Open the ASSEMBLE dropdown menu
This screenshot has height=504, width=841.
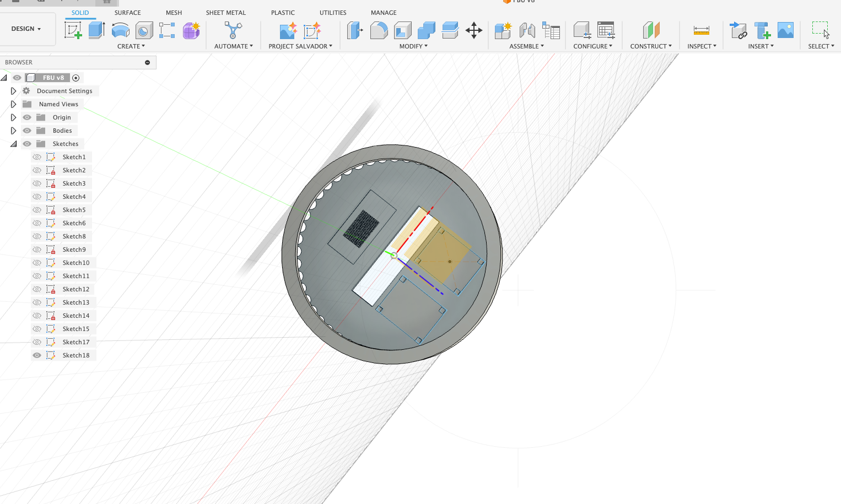(x=526, y=46)
